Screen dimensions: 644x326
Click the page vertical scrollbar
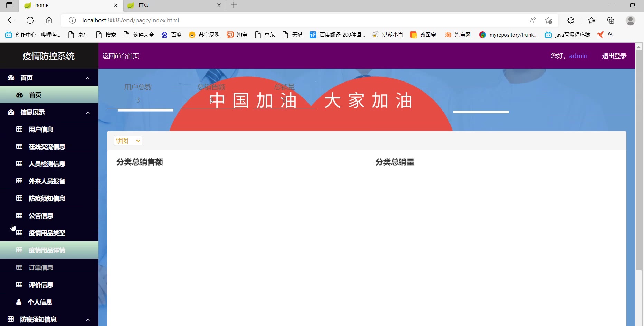(x=639, y=160)
